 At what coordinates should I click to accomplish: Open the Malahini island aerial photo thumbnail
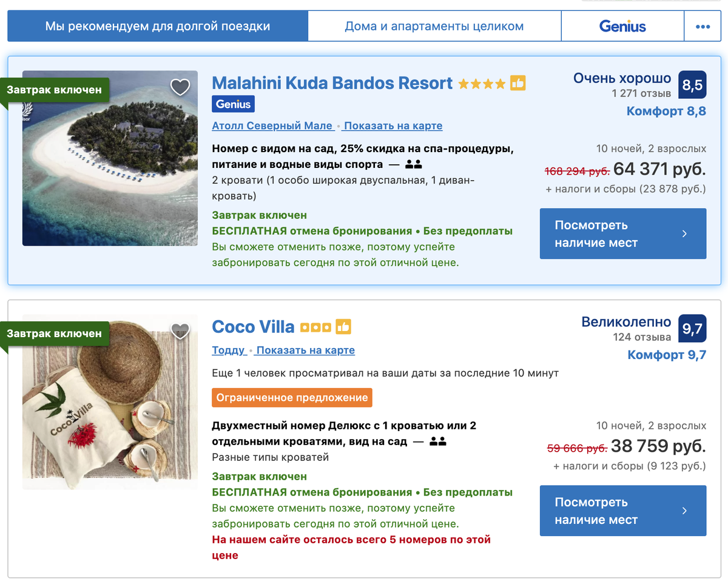point(110,158)
